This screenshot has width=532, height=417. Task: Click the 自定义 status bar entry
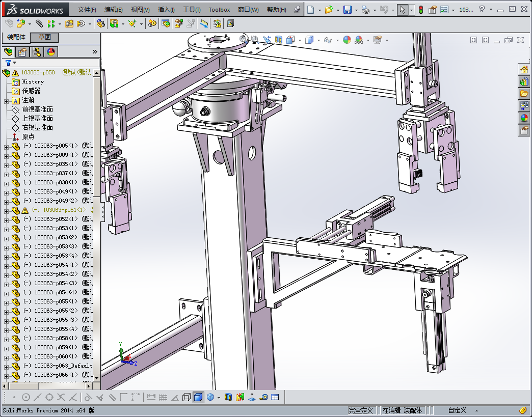pos(457,410)
